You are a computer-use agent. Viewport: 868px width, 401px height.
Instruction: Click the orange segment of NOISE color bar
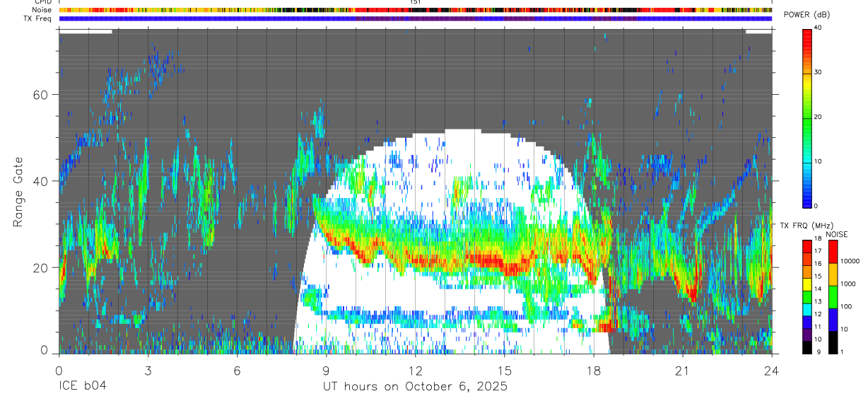click(x=833, y=274)
